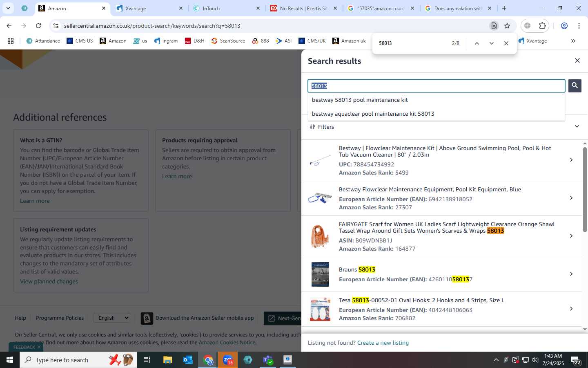
Task: Click the orange scarf product thumbnail
Action: pyautogui.click(x=320, y=236)
